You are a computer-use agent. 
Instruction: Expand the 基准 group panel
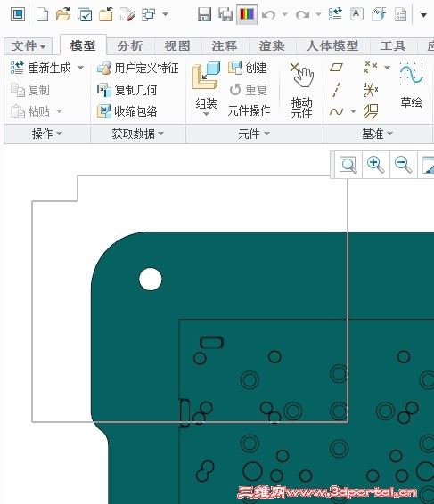point(377,134)
